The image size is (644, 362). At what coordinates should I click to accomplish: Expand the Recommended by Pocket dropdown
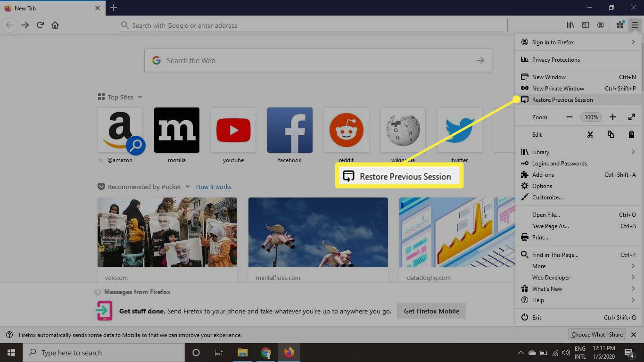tap(188, 187)
